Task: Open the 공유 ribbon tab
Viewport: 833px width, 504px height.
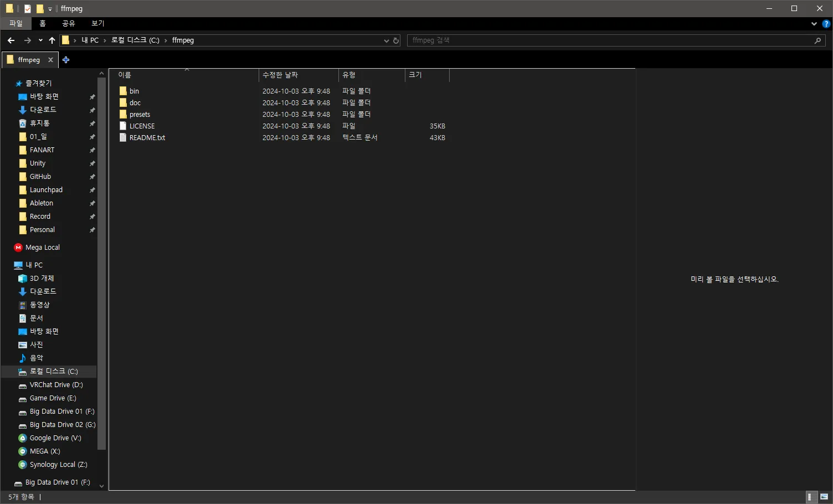Action: tap(69, 23)
